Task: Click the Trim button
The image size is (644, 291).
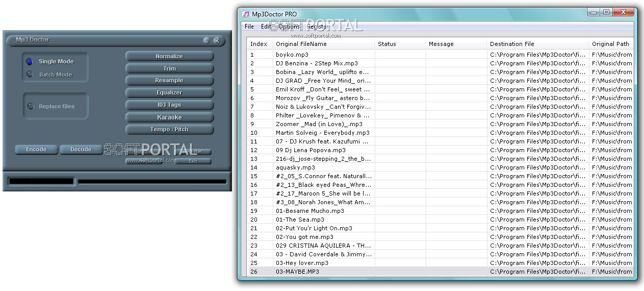Action: 169,68
